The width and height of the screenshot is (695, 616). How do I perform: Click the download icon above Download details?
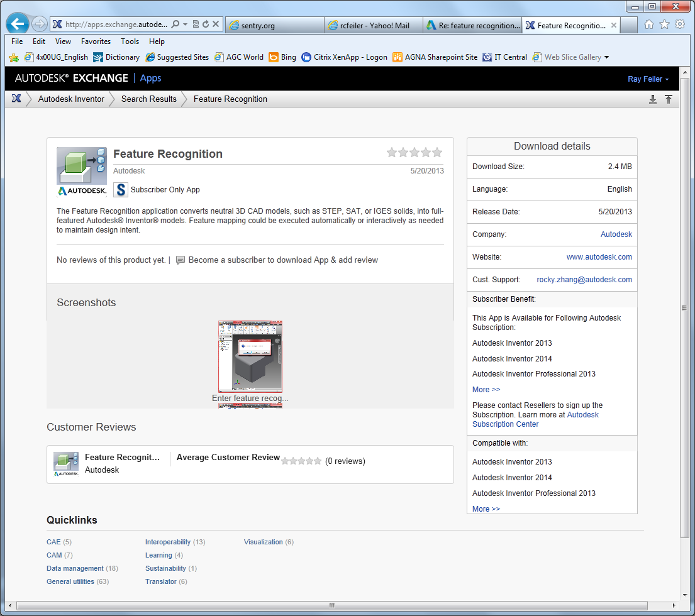653,99
